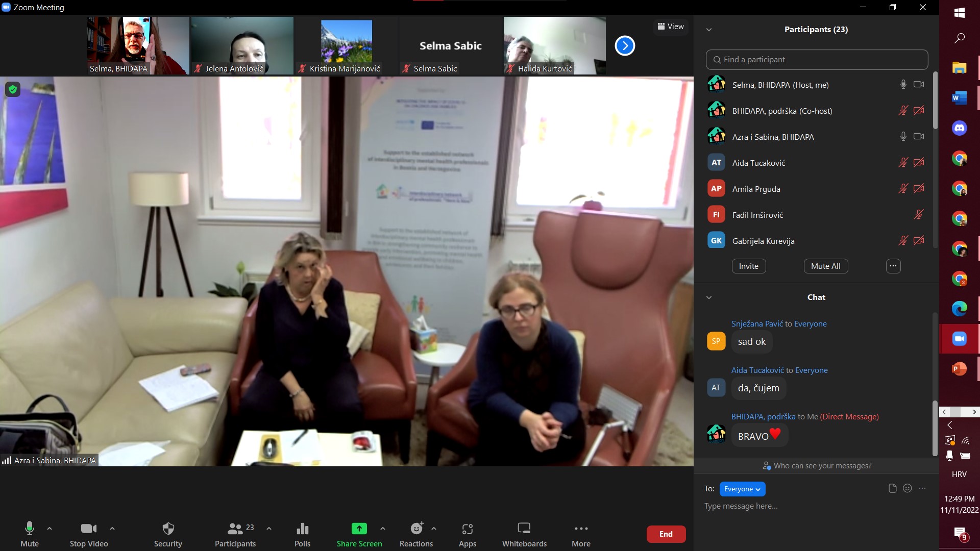The width and height of the screenshot is (980, 551).
Task: Open the Everyone recipient dropdown
Action: pyautogui.click(x=742, y=489)
